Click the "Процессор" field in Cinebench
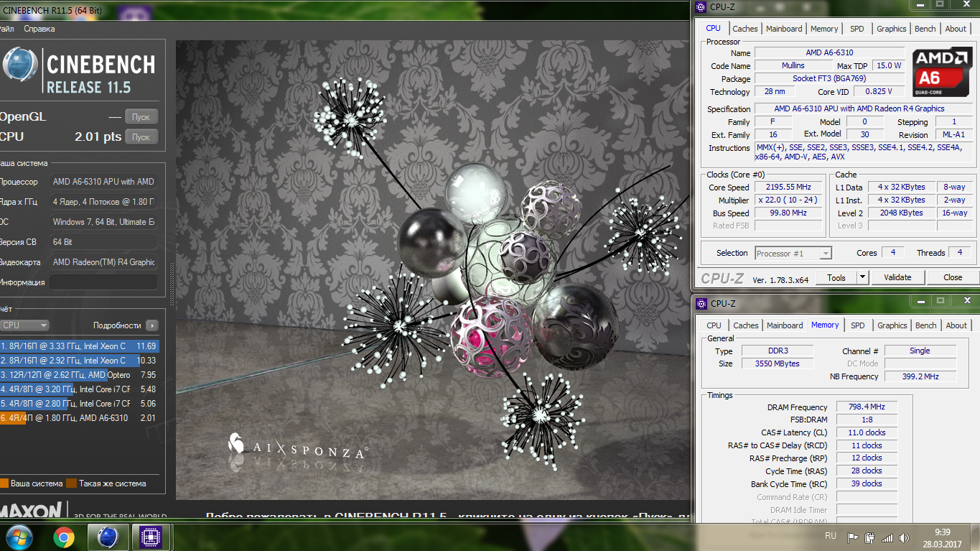 (103, 182)
